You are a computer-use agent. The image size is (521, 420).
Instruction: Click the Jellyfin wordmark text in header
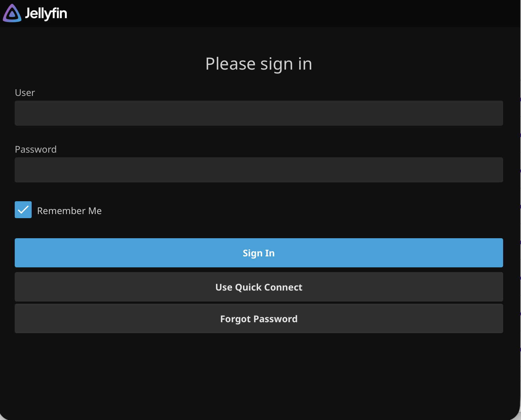46,13
